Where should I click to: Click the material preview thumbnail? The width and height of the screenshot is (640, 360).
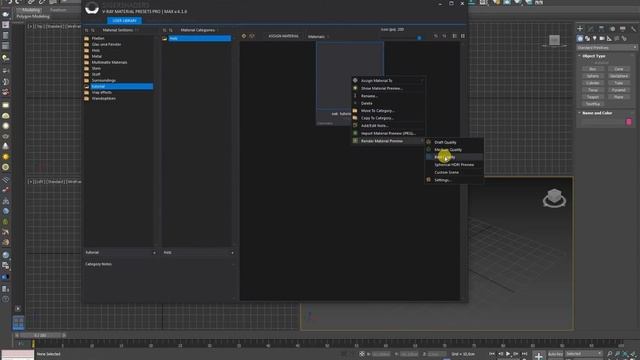(350, 76)
